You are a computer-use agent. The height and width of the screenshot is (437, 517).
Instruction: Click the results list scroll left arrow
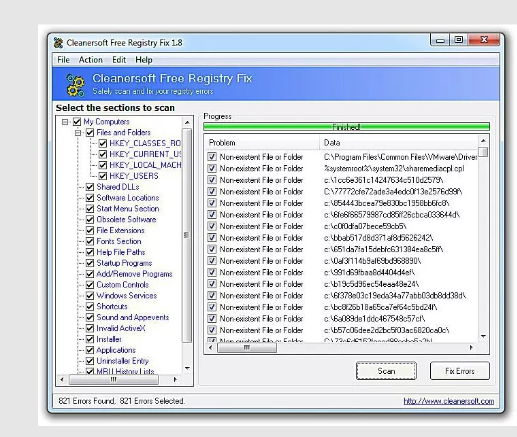coord(210,348)
